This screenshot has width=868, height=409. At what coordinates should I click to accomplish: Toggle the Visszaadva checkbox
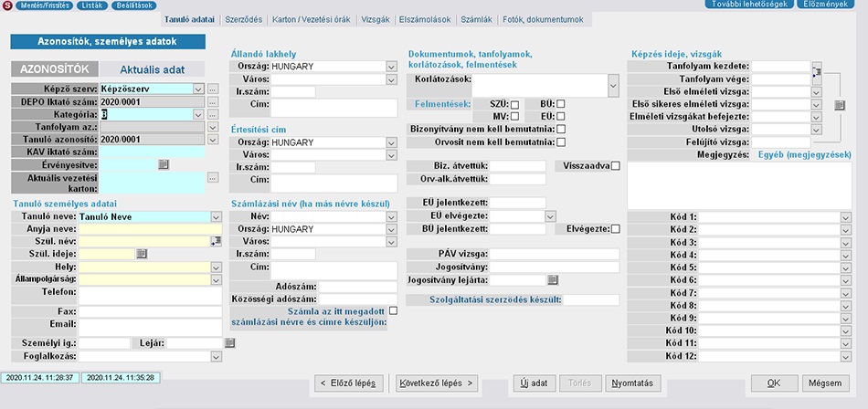point(616,165)
